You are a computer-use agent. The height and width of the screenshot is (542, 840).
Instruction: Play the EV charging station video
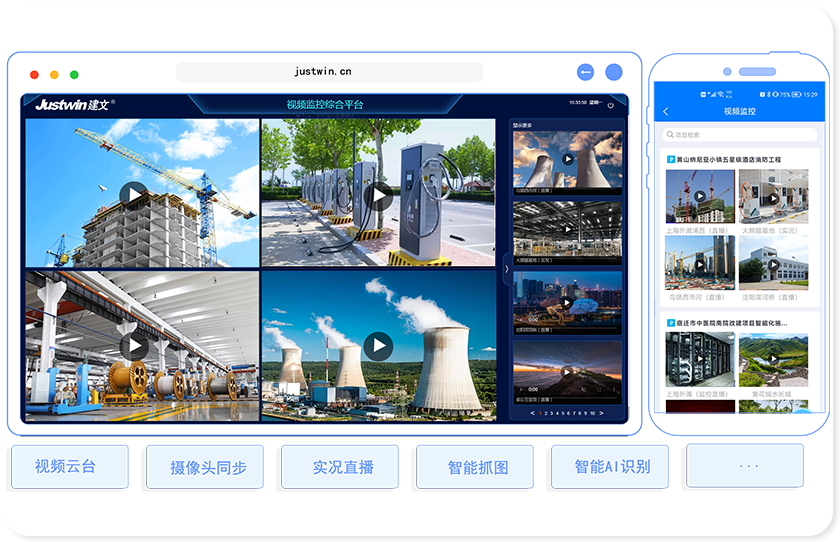[378, 194]
